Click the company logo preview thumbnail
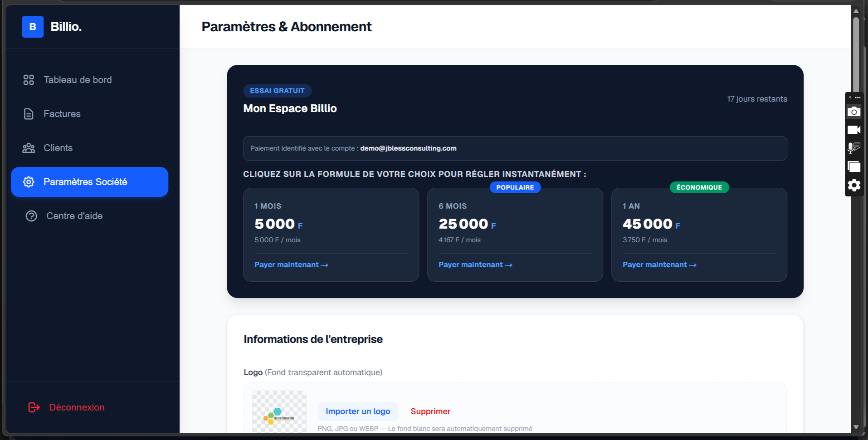Image resolution: width=868 pixels, height=440 pixels. pyautogui.click(x=279, y=412)
